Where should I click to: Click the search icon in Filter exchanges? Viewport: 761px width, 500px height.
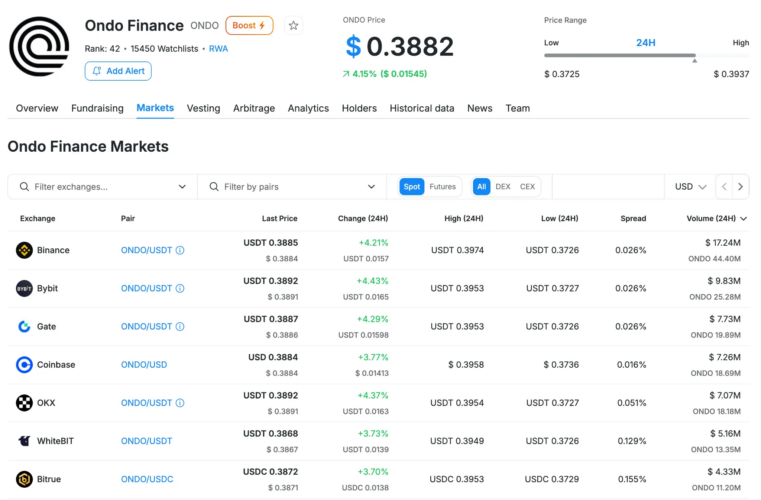(24, 186)
